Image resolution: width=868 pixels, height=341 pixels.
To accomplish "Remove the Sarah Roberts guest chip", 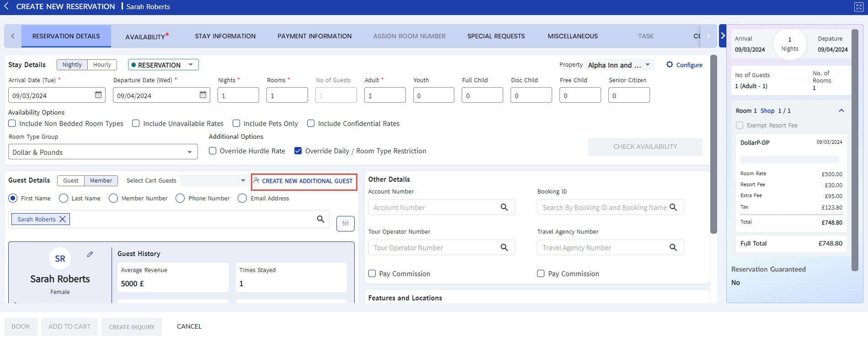I will 63,219.
